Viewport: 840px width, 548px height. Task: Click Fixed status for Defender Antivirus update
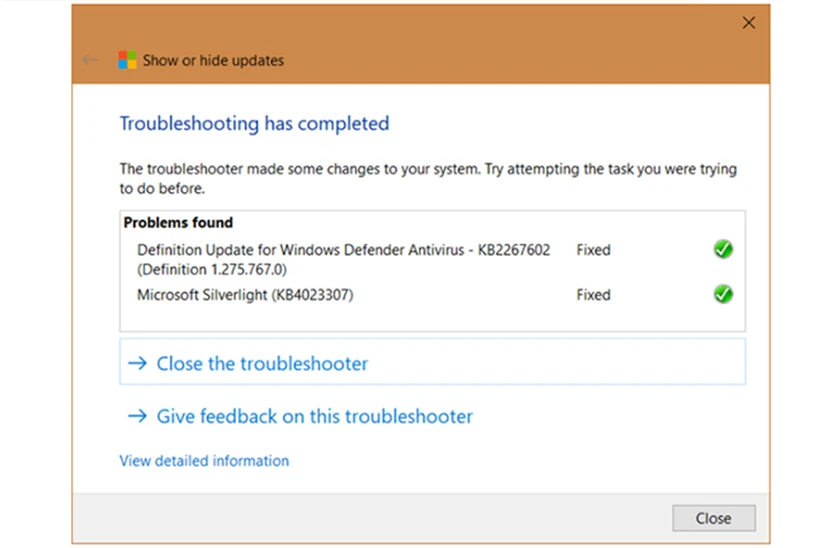pyautogui.click(x=593, y=250)
